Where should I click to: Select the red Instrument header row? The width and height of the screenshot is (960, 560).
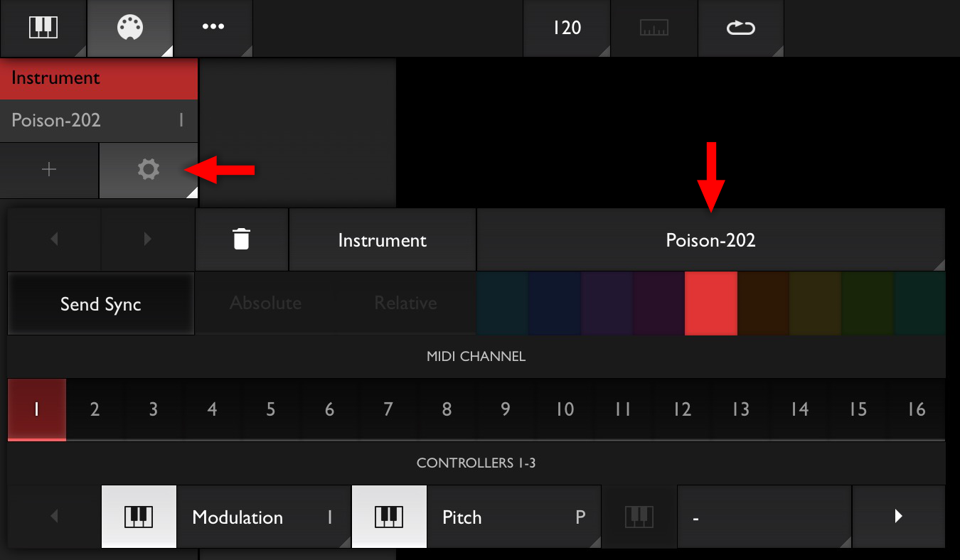pyautogui.click(x=99, y=78)
